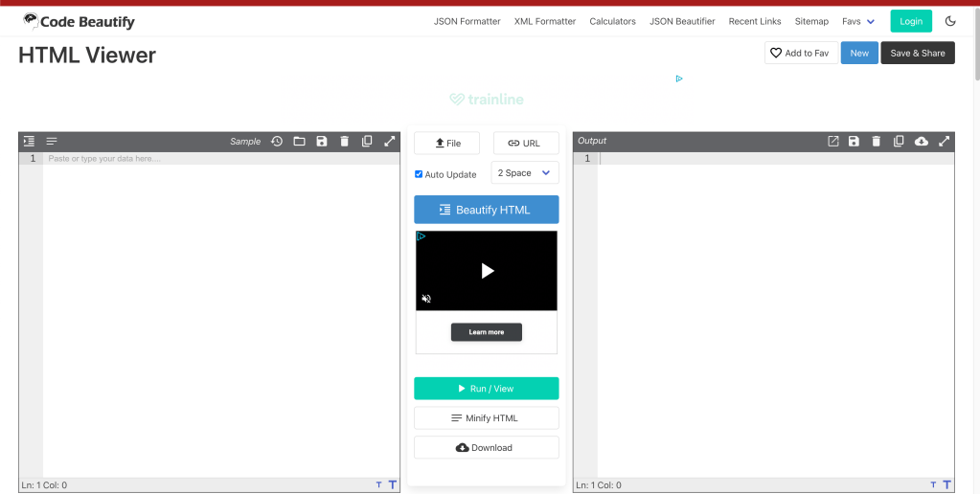Viewport: 980px width, 494px height.
Task: Decrease the Output font size with small T
Action: (x=933, y=484)
